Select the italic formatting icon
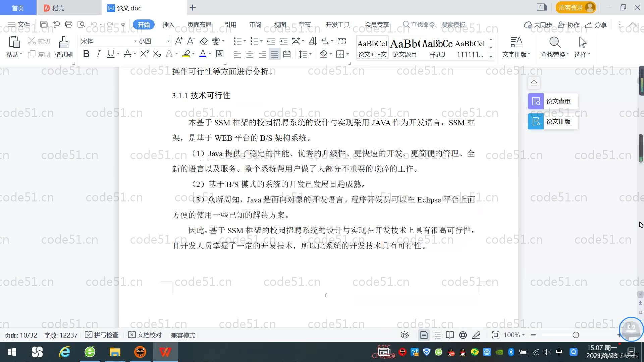 (x=98, y=54)
